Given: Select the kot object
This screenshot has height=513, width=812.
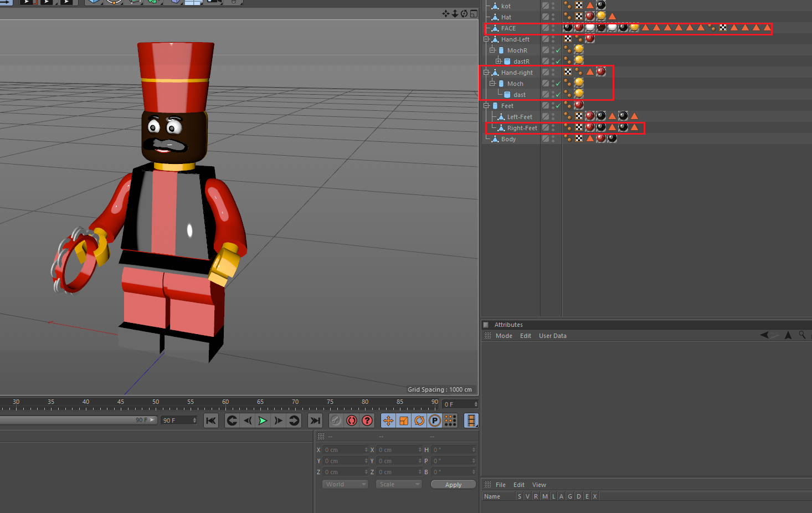Looking at the screenshot, I should [x=506, y=6].
